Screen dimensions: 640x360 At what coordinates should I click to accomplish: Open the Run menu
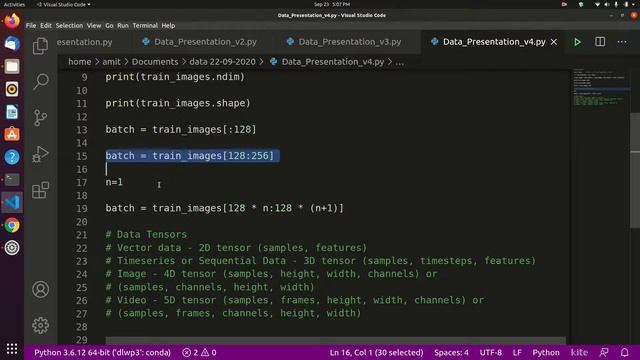(123, 25)
